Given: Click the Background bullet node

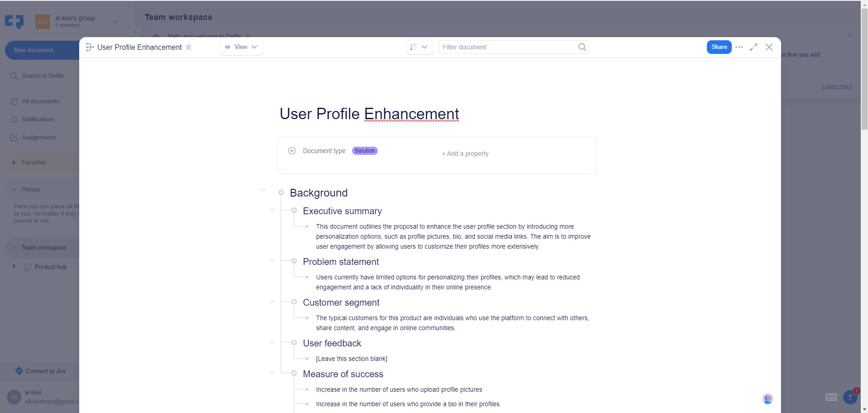Looking at the screenshot, I should click(x=281, y=193).
